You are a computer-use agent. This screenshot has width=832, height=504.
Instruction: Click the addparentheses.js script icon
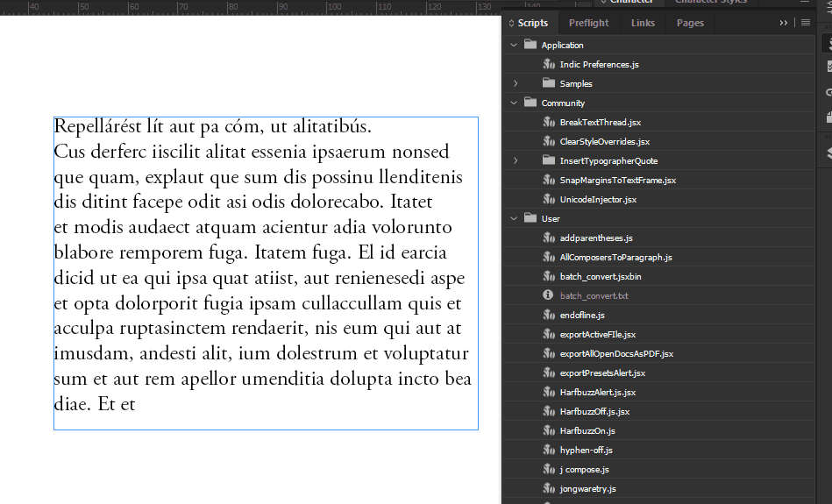(x=549, y=238)
